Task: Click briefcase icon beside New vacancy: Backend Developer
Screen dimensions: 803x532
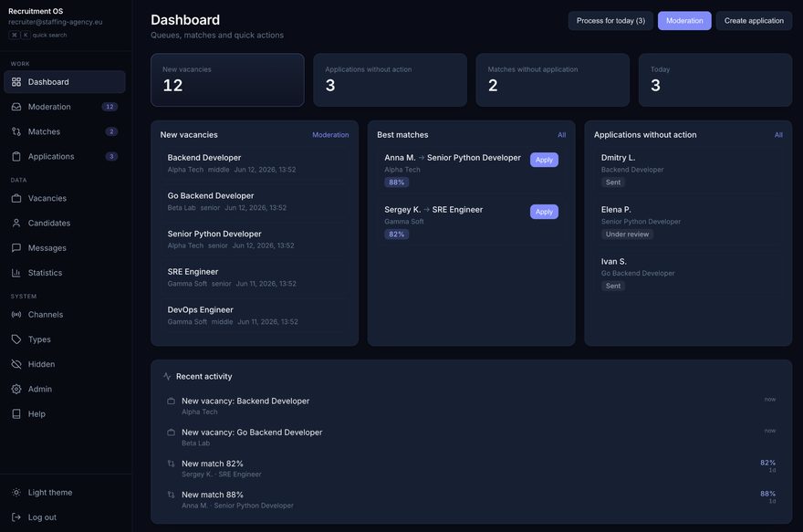Action: coord(171,401)
